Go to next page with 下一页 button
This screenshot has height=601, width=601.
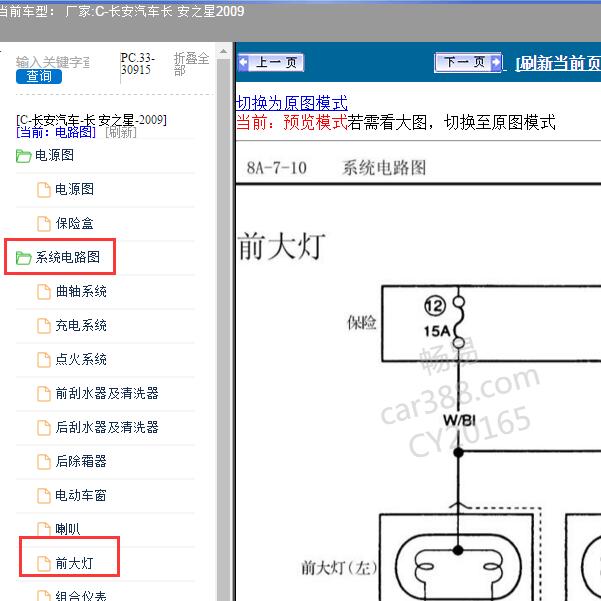[x=468, y=62]
